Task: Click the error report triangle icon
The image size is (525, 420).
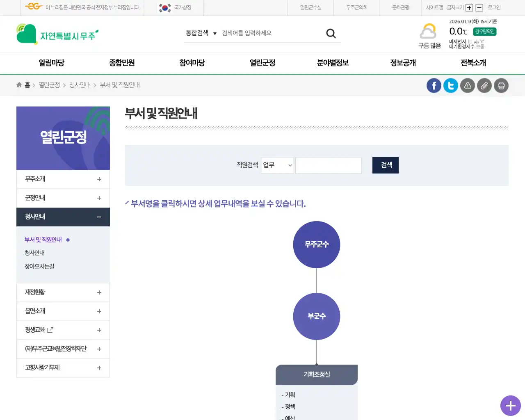Action: 468,85
